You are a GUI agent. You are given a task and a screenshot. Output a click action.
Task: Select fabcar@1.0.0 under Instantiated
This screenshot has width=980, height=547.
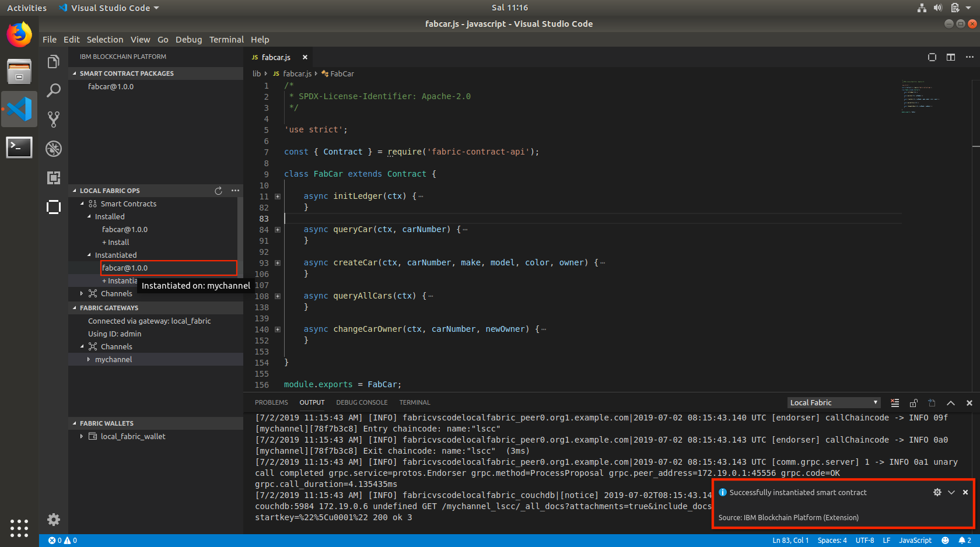125,268
